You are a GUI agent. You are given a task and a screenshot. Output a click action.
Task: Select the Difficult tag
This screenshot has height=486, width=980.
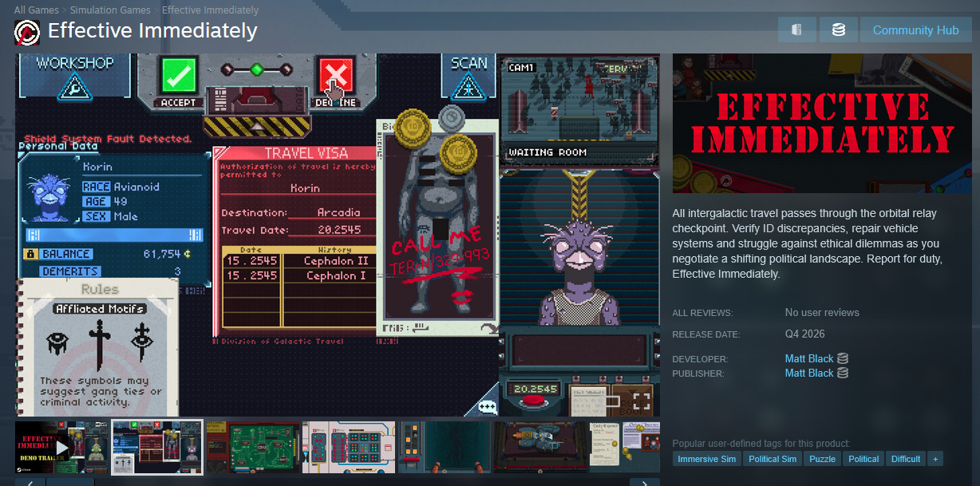tap(906, 459)
